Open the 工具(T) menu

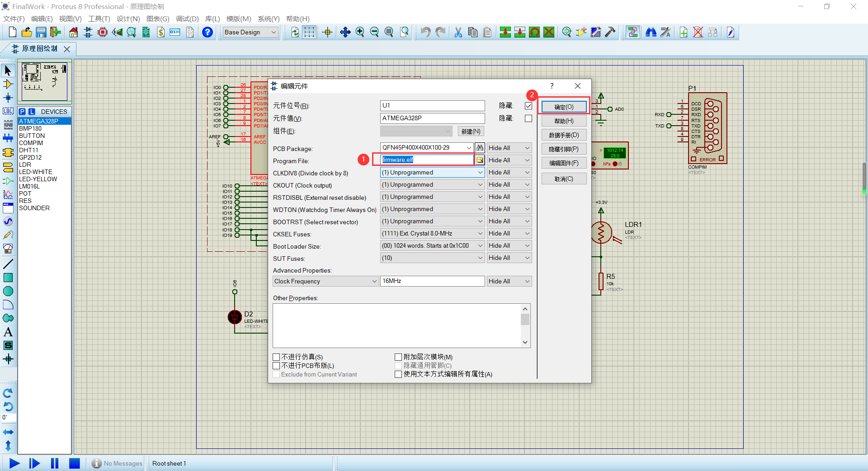pos(99,19)
